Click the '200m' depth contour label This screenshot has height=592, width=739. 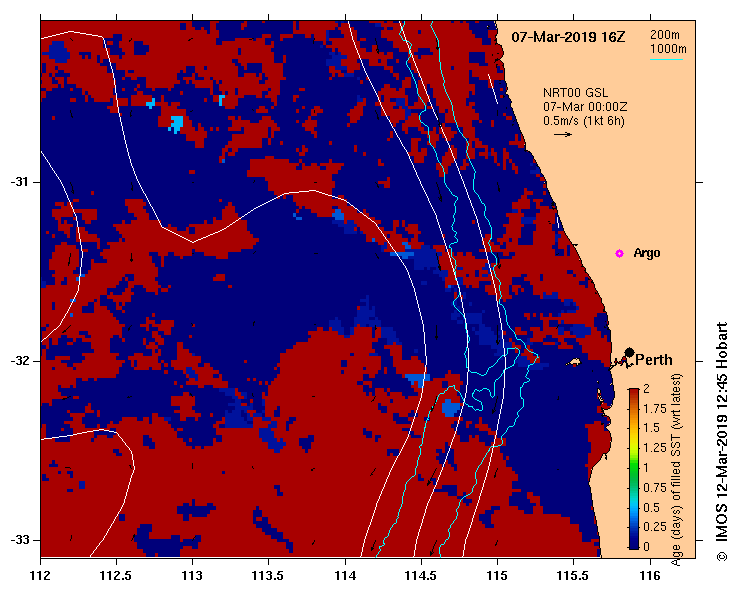point(665,34)
